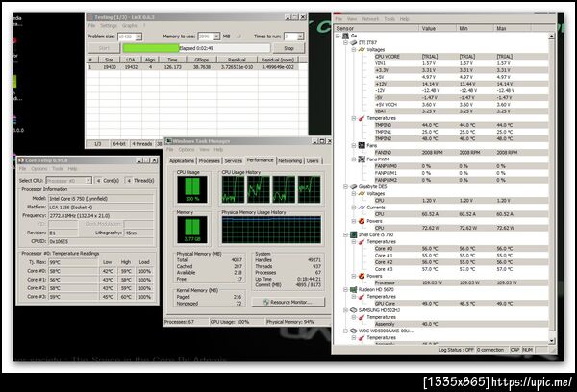Viewport: 577px width, 392px height.
Task: Click the disabled Start button in LinX
Action: [104, 48]
